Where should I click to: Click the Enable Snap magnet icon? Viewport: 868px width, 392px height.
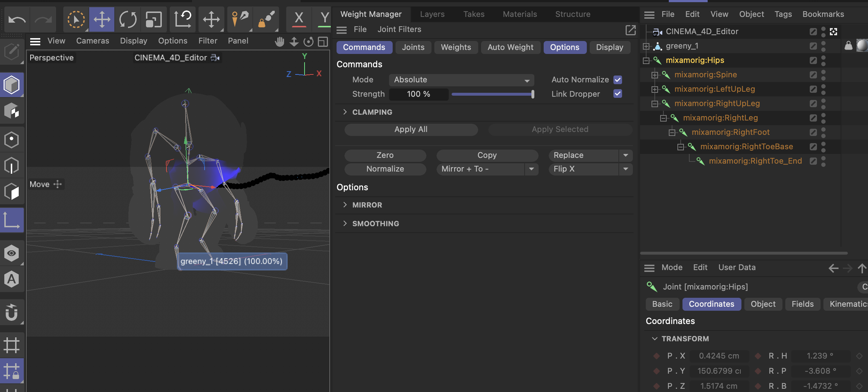(x=12, y=312)
